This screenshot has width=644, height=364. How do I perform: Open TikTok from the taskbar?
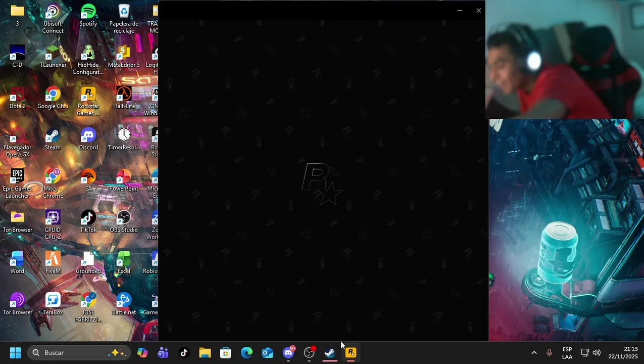[x=184, y=352]
